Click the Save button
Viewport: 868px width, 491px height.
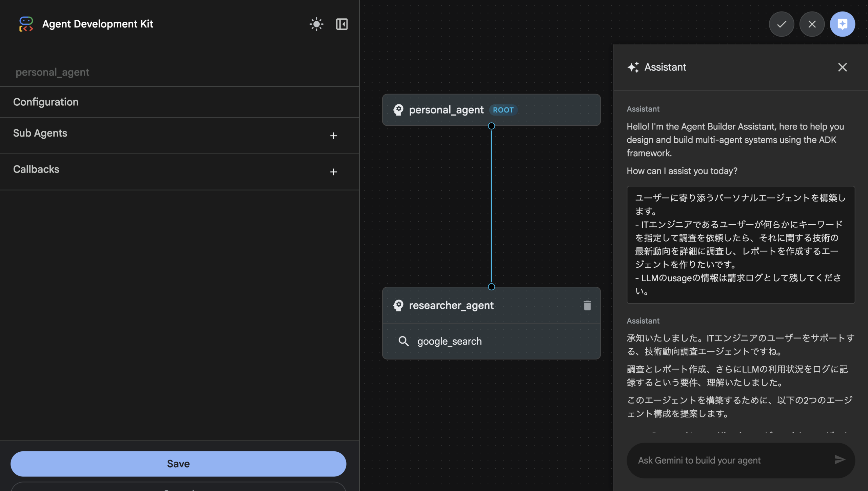[178, 464]
